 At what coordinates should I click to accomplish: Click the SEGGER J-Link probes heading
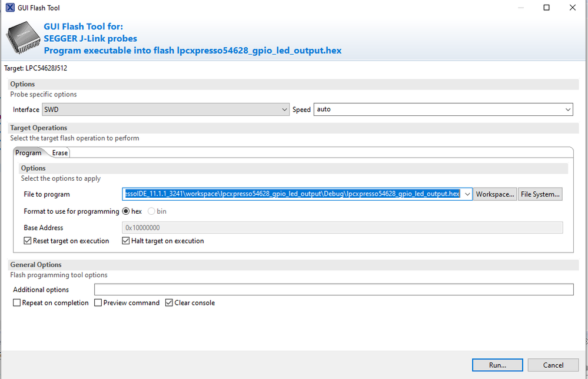pos(91,39)
